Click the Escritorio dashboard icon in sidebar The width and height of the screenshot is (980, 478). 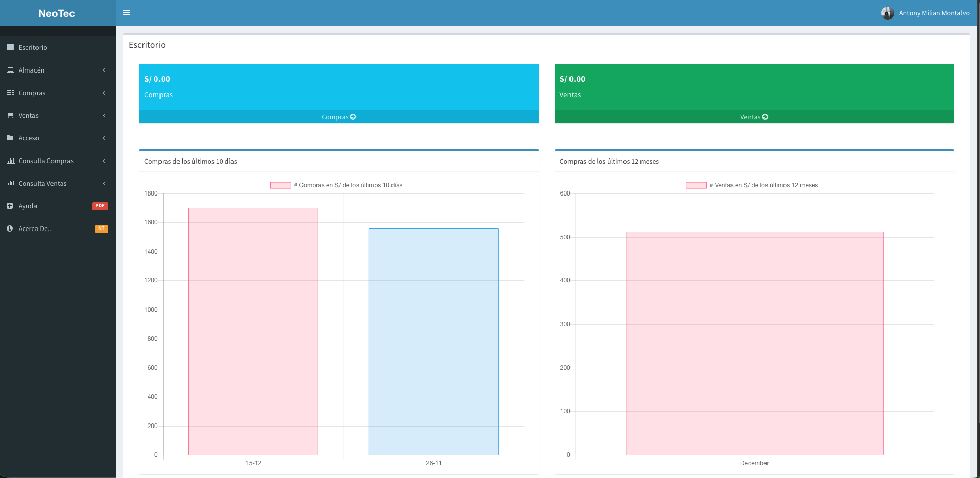10,47
